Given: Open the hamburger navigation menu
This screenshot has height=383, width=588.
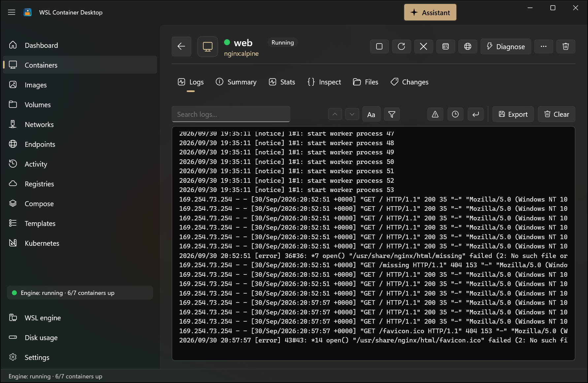Looking at the screenshot, I should pyautogui.click(x=12, y=13).
